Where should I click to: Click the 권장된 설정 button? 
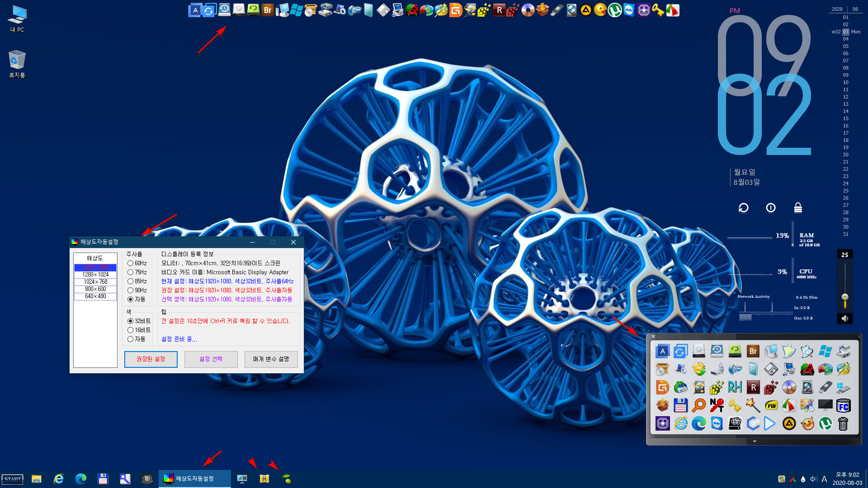point(151,359)
